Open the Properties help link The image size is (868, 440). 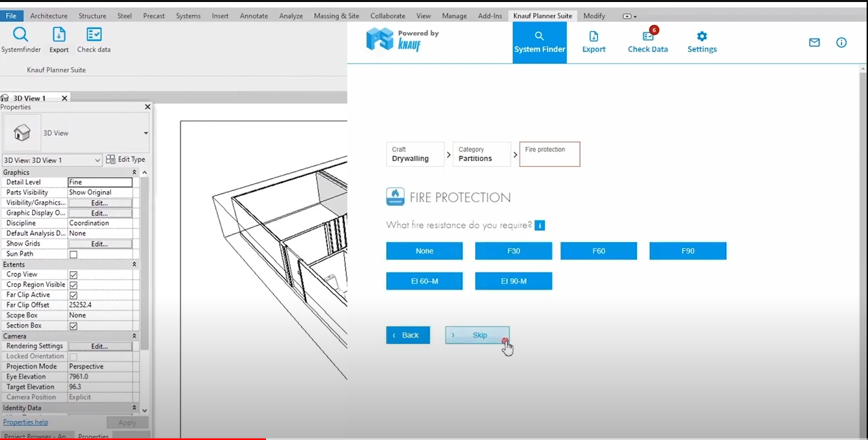26,422
